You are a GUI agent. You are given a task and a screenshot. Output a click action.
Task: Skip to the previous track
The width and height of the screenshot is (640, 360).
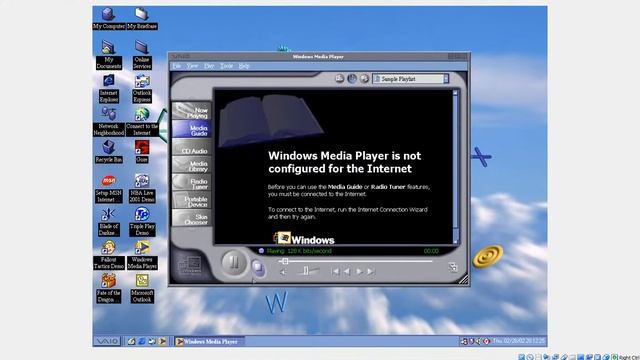335,271
